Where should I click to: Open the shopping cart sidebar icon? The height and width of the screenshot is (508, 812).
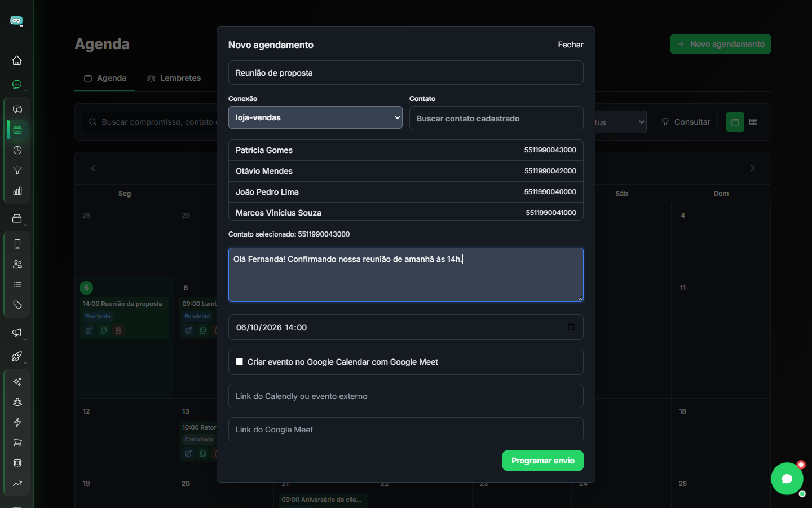[17, 443]
